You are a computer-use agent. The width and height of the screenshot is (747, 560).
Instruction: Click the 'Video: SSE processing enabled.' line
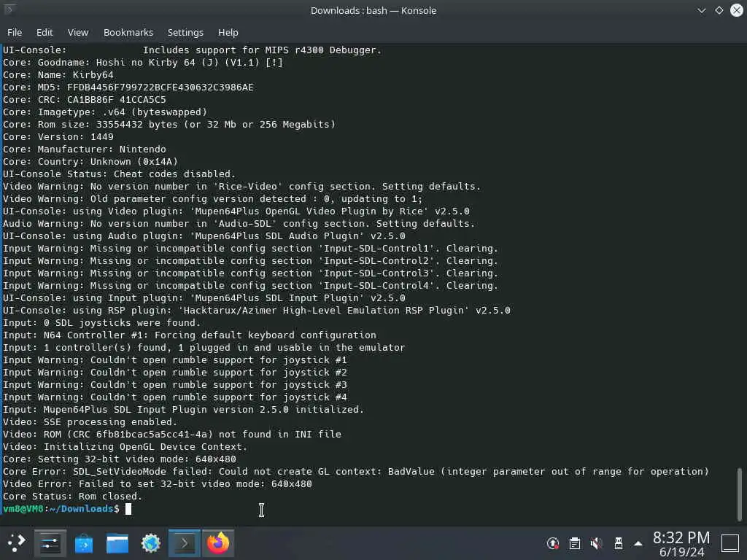point(90,422)
